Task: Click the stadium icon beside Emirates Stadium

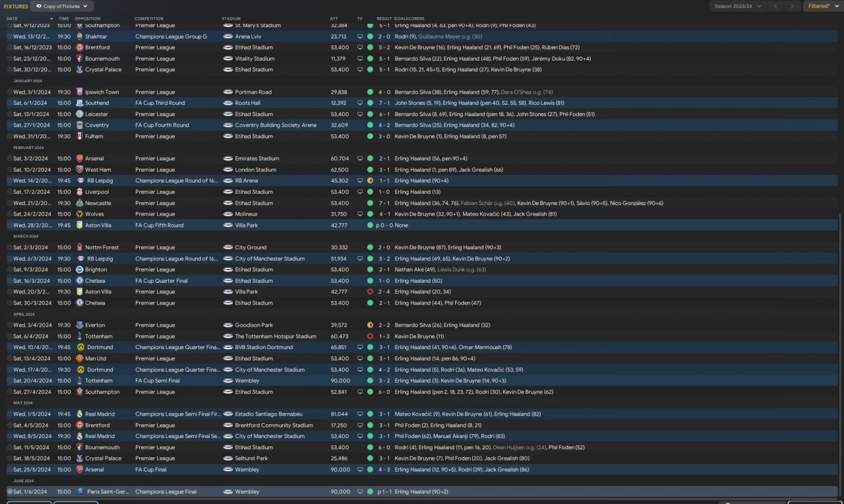Action: tap(228, 159)
